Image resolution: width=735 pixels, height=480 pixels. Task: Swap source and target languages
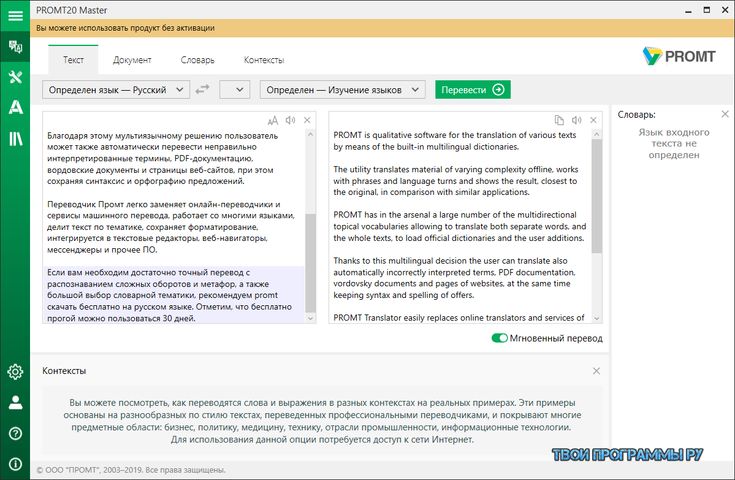click(x=202, y=89)
